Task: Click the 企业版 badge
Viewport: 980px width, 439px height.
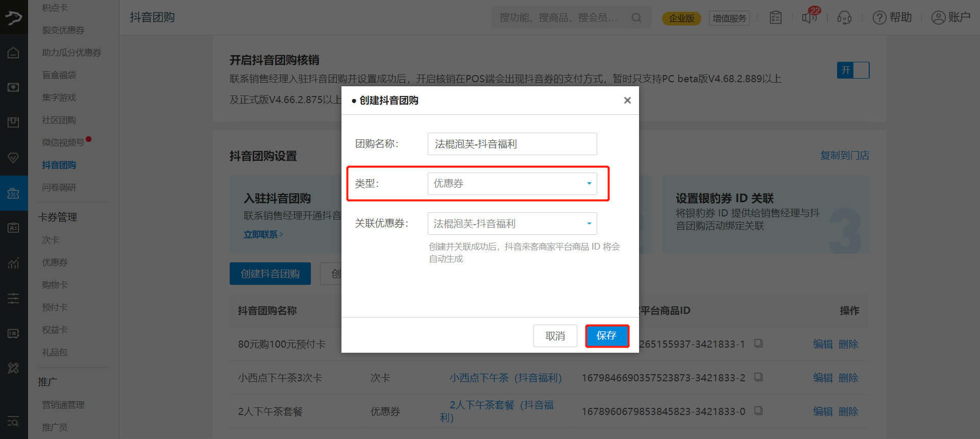Action: pos(681,18)
